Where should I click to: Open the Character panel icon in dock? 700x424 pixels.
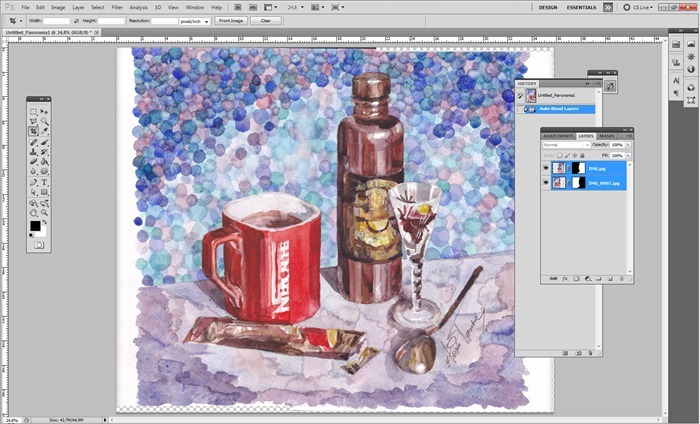pos(677,80)
